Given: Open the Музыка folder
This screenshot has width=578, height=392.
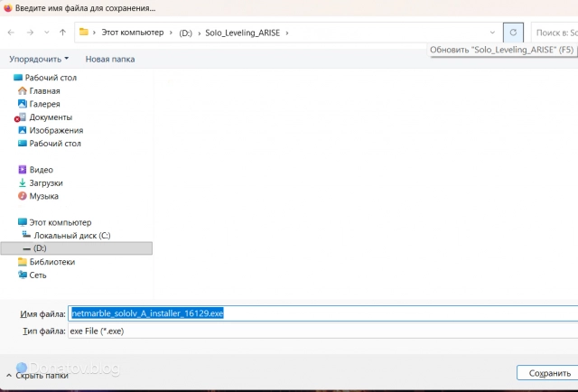Looking at the screenshot, I should (43, 196).
